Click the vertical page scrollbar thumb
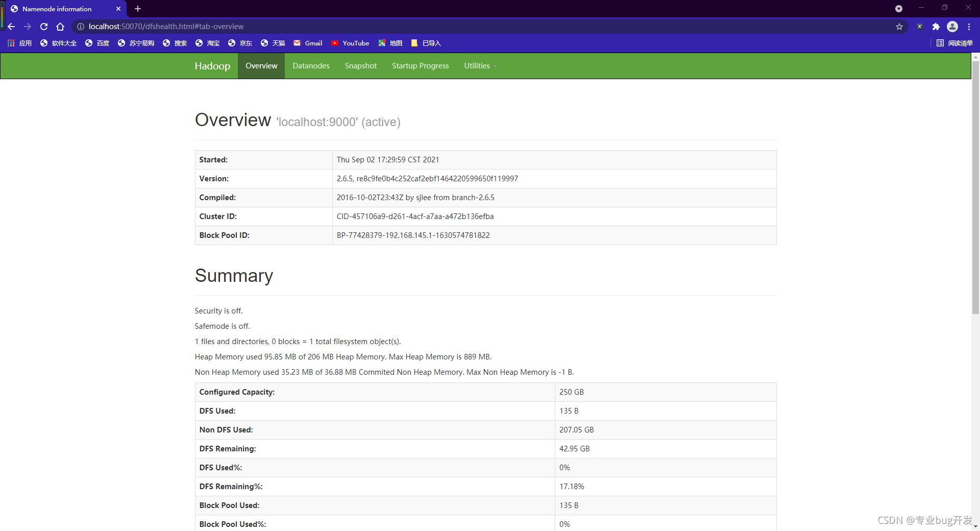Screen dimensions: 980x531 pyautogui.click(x=975, y=187)
